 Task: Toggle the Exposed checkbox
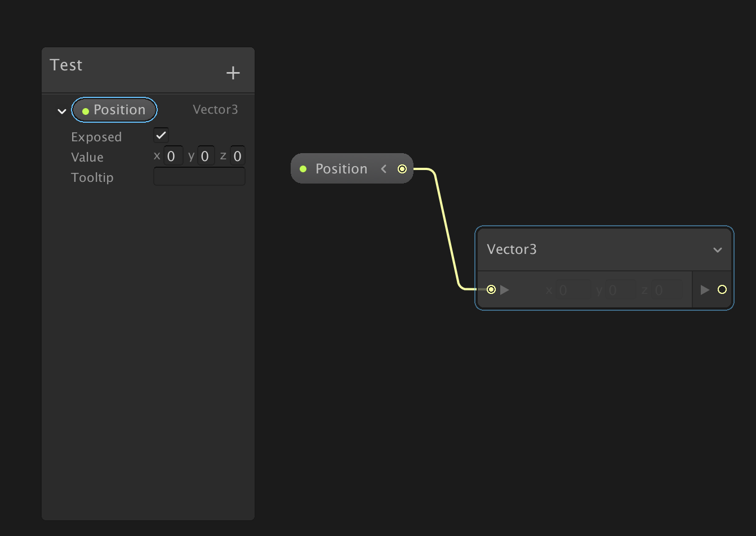coord(161,136)
